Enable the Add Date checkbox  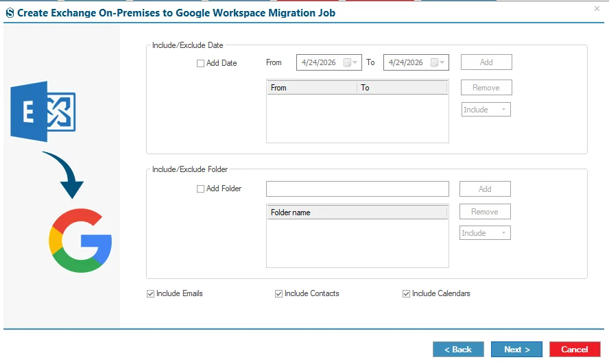click(x=200, y=63)
